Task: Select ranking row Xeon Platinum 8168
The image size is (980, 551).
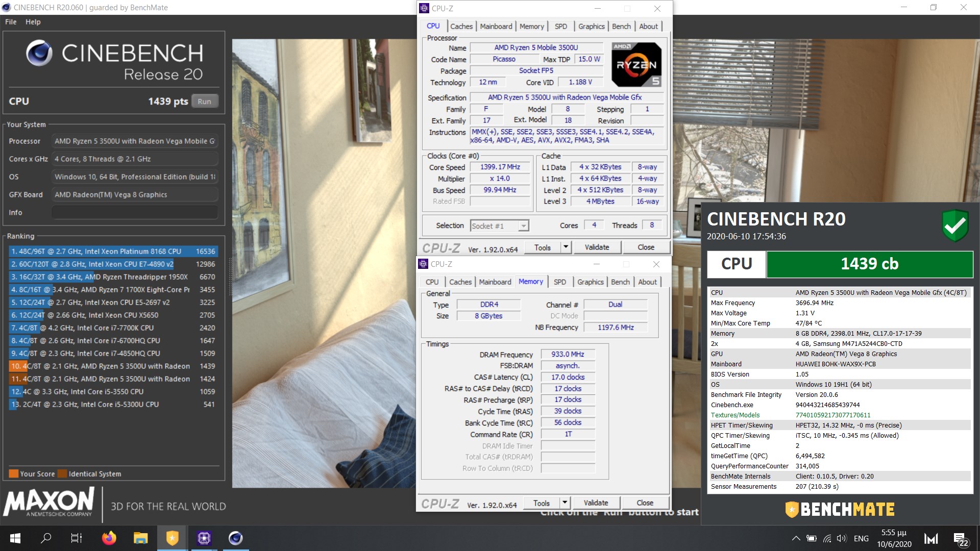Action: click(x=113, y=251)
